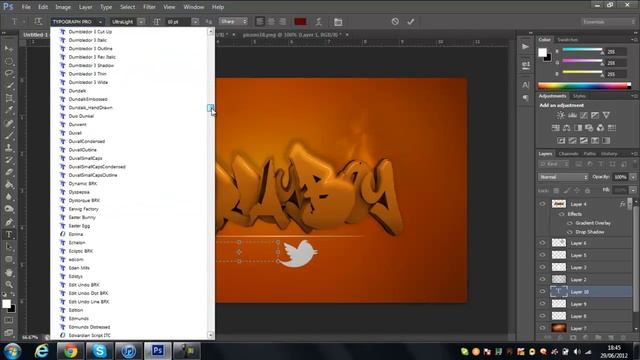Click foreground color swatch in Color panel
Image resolution: width=640 pixels, height=360 pixels.
pyautogui.click(x=542, y=53)
